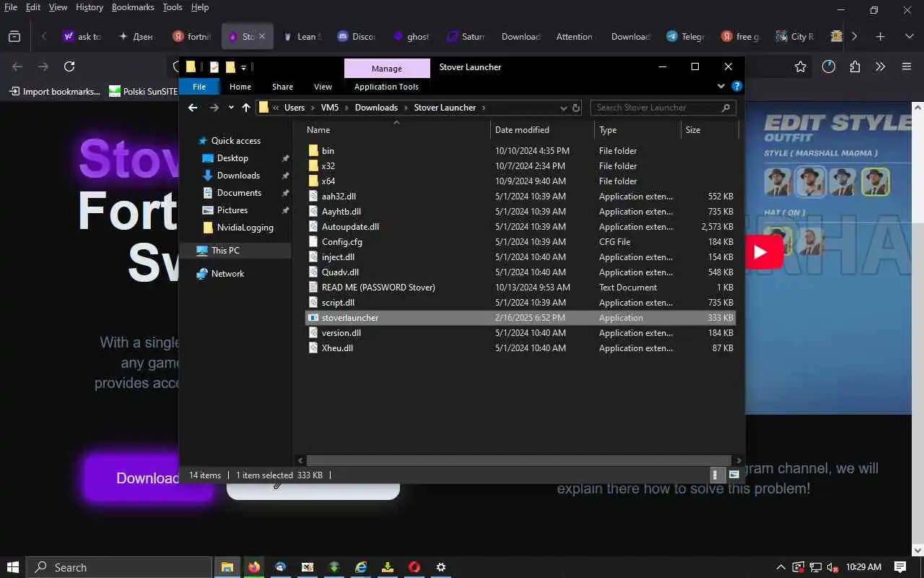924x578 pixels.
Task: Open Explorer Help question mark icon
Action: (x=736, y=86)
